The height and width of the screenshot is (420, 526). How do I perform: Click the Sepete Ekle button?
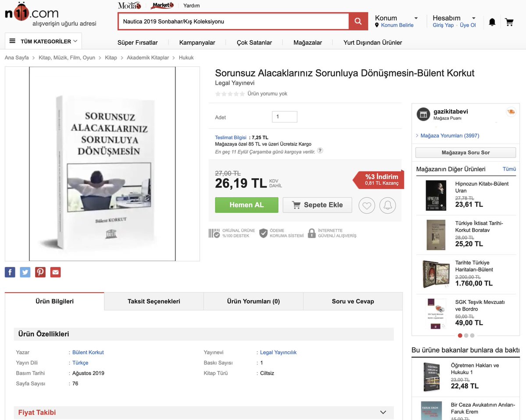click(x=317, y=205)
